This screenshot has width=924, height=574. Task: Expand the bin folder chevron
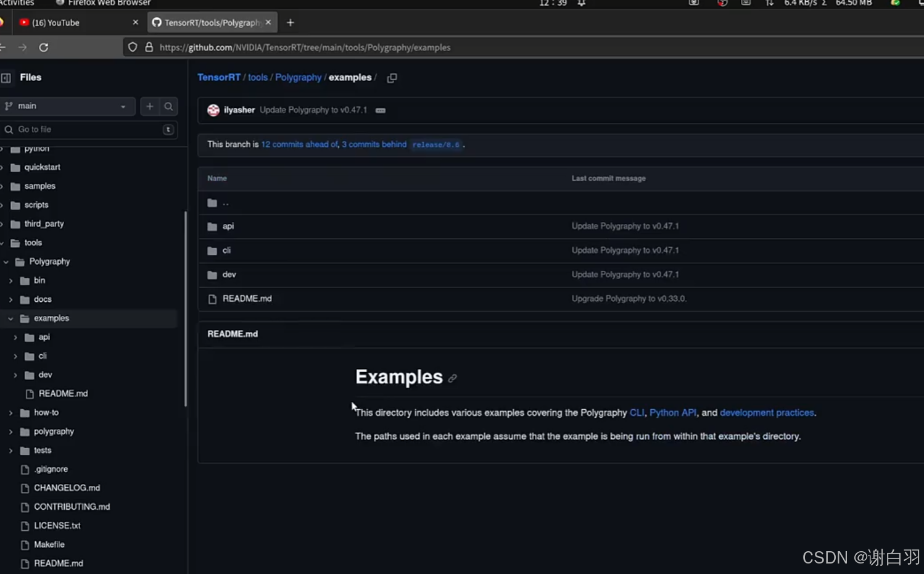pos(10,281)
